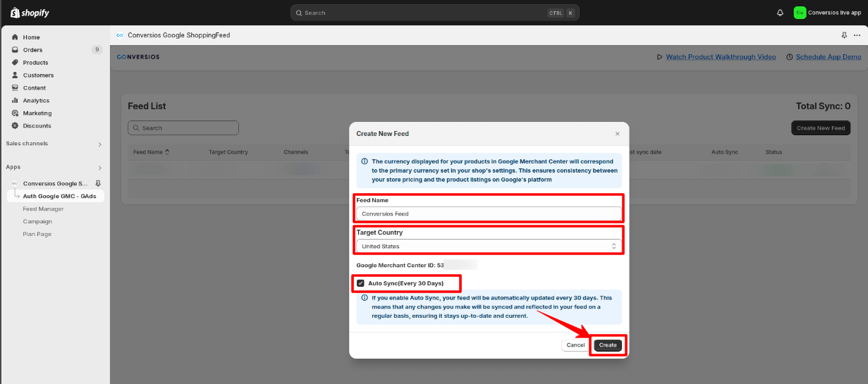Click the info icon in currency notice
This screenshot has height=384, width=868.
click(364, 161)
